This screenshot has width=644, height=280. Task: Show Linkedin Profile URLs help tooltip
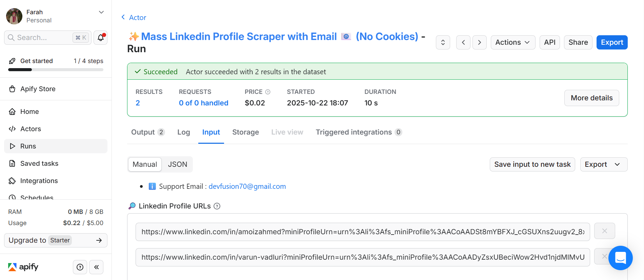click(217, 206)
